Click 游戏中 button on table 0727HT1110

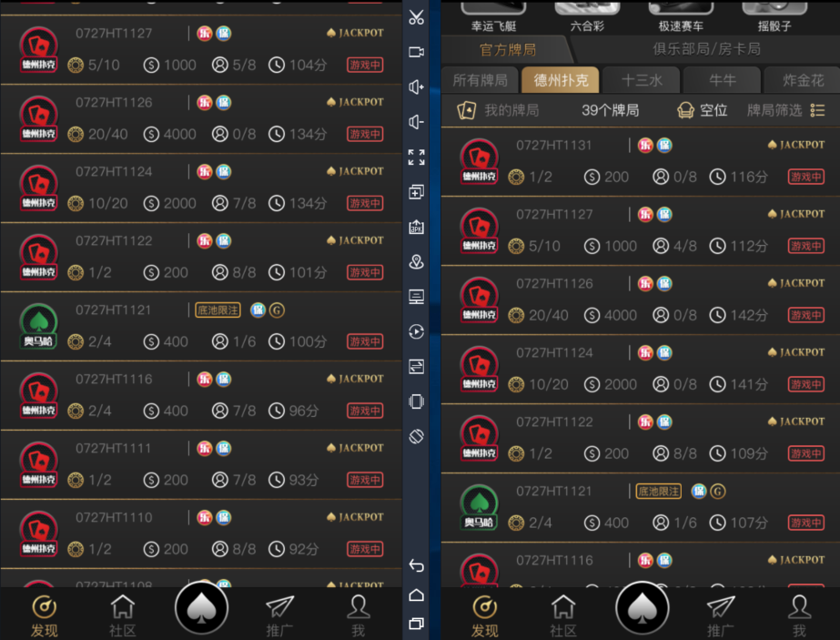click(365, 549)
